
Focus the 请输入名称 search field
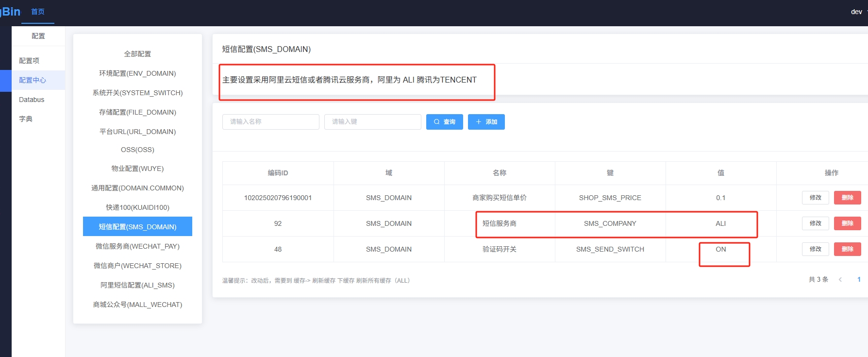[x=271, y=122]
